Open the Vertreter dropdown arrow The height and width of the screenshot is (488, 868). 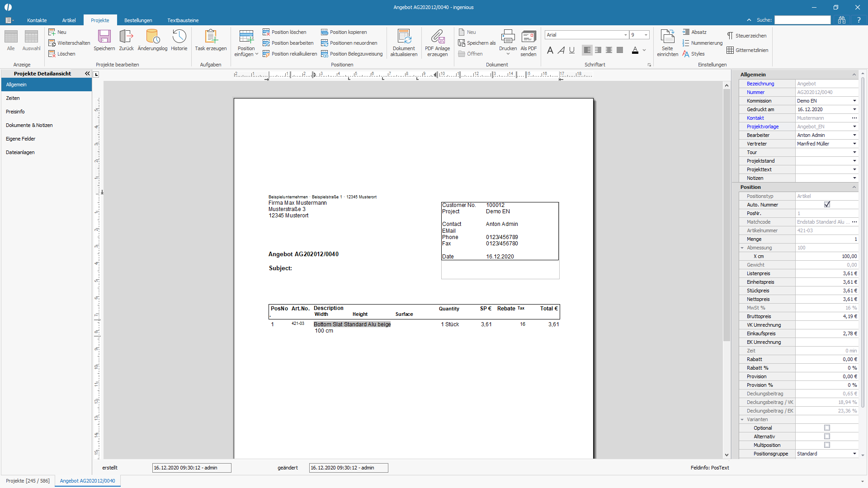854,144
